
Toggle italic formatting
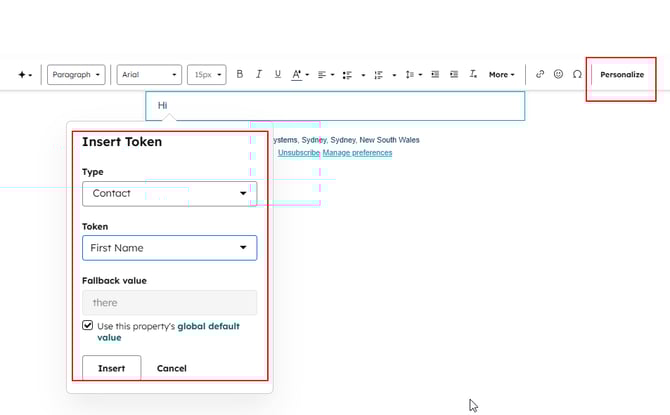pos(258,74)
